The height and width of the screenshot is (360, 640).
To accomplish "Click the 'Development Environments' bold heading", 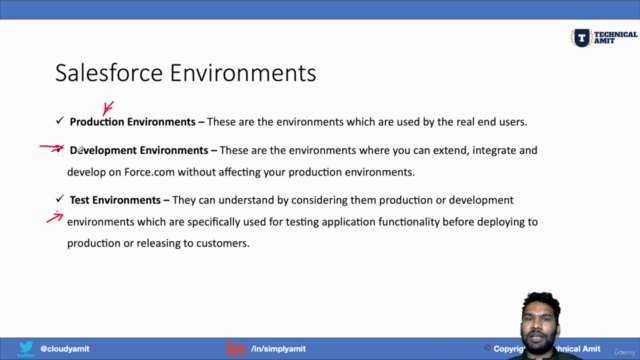I will point(139,150).
